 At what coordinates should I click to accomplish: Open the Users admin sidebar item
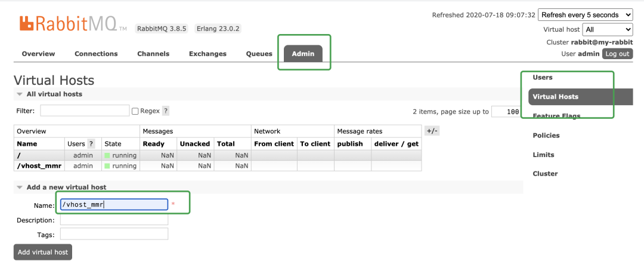pyautogui.click(x=543, y=77)
